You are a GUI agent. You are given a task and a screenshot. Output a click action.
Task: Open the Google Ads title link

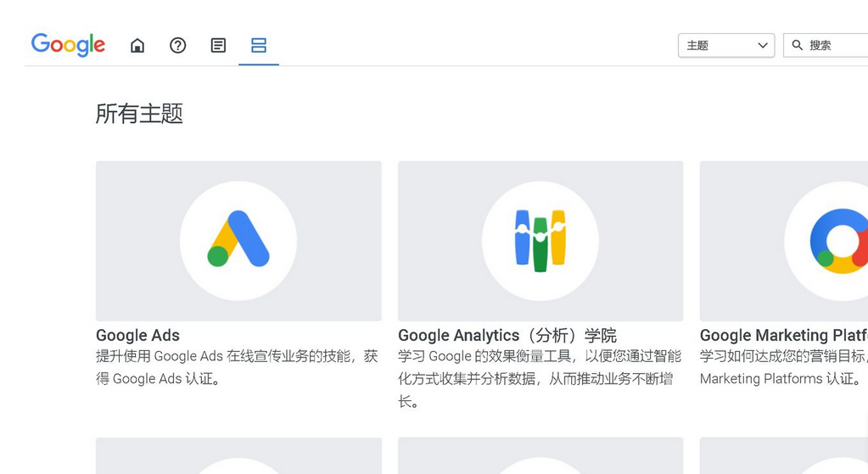pyautogui.click(x=137, y=335)
